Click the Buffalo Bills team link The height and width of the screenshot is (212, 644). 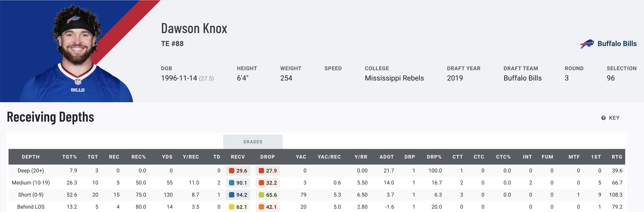[617, 44]
